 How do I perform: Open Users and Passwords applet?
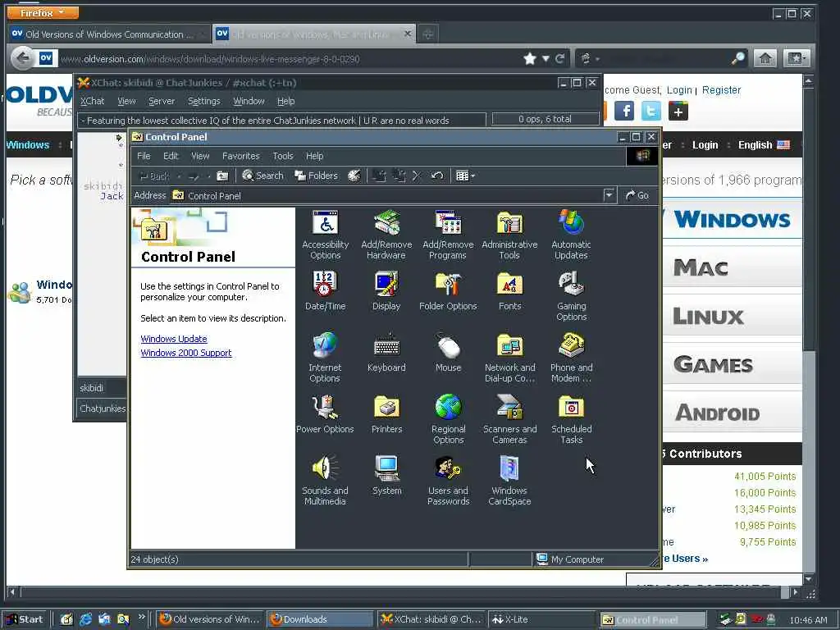449,480
